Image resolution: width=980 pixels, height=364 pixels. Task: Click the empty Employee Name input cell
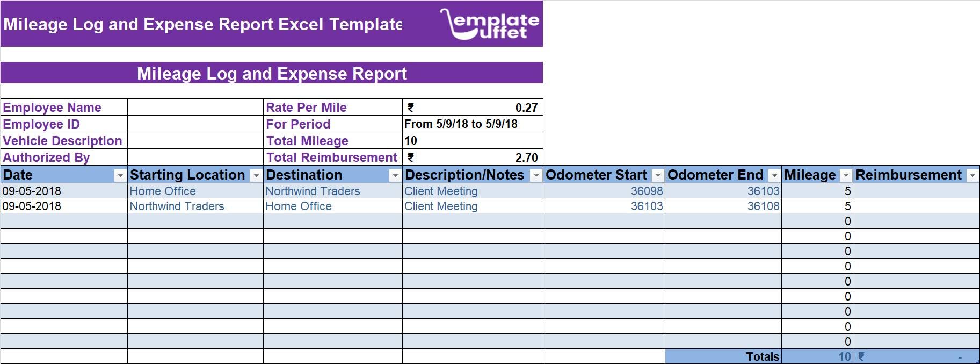pos(194,107)
